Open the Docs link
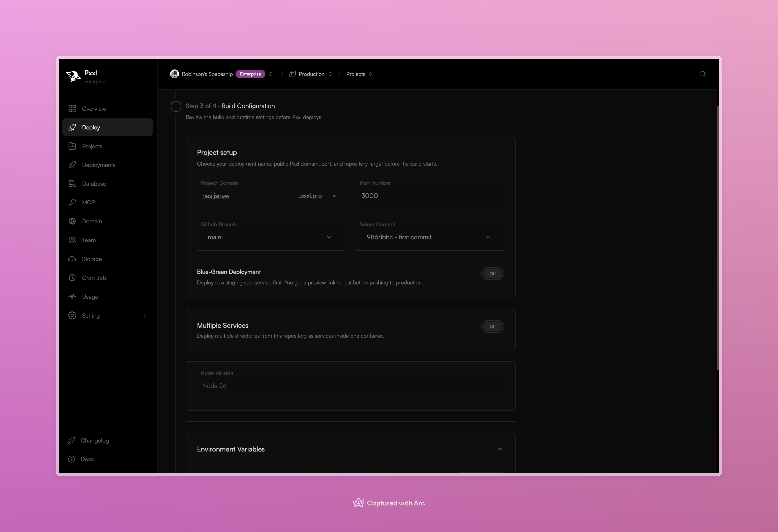Viewport: 778px width, 532px height. (87, 459)
